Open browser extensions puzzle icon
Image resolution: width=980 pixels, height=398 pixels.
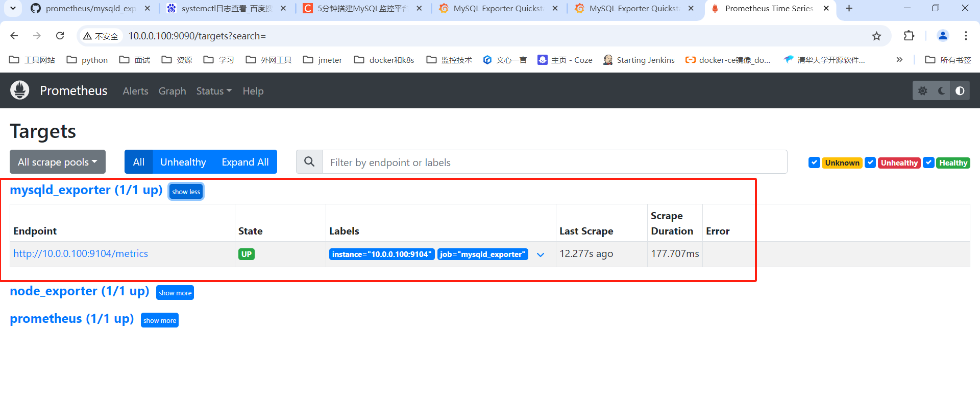click(909, 36)
